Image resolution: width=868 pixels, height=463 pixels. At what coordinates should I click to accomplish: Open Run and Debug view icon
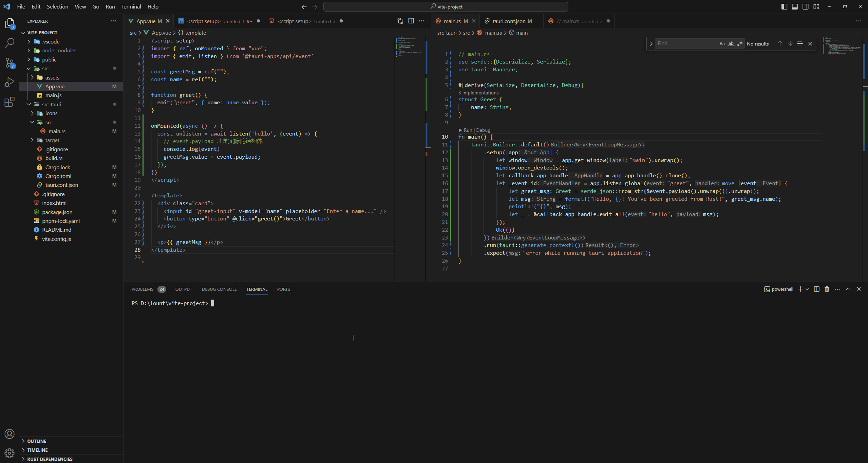(x=10, y=82)
